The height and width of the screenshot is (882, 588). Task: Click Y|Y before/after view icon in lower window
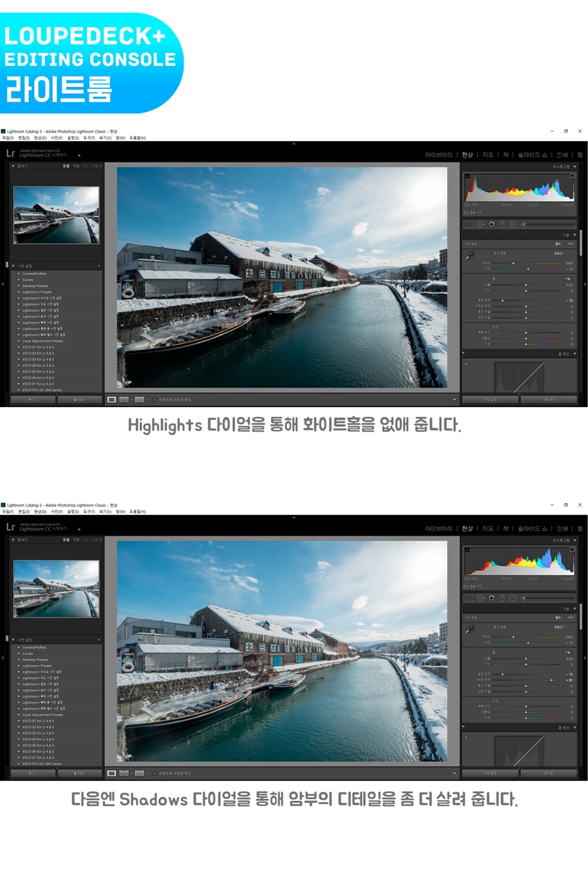(x=139, y=773)
